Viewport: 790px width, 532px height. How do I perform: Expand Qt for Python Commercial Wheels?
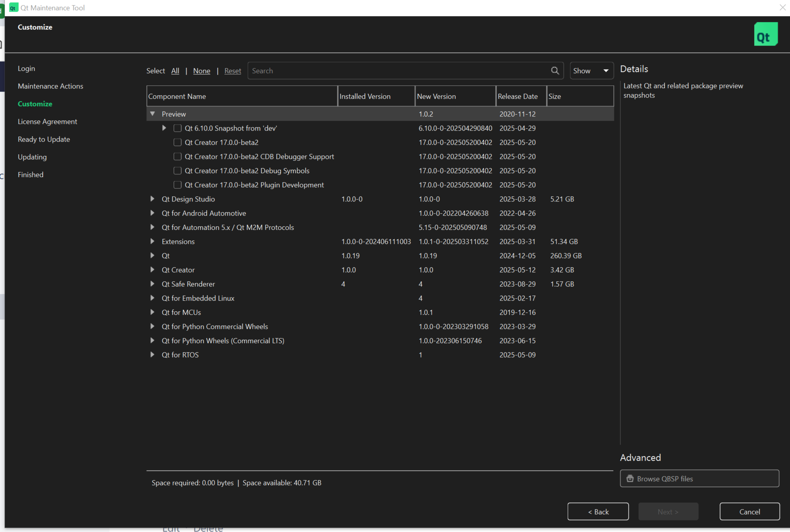pos(152,326)
